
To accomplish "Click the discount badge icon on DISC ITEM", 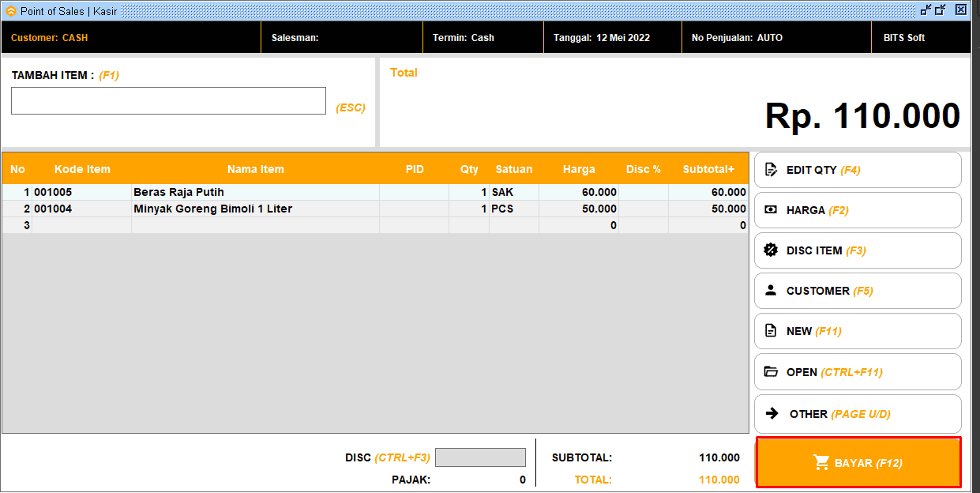I will [771, 250].
